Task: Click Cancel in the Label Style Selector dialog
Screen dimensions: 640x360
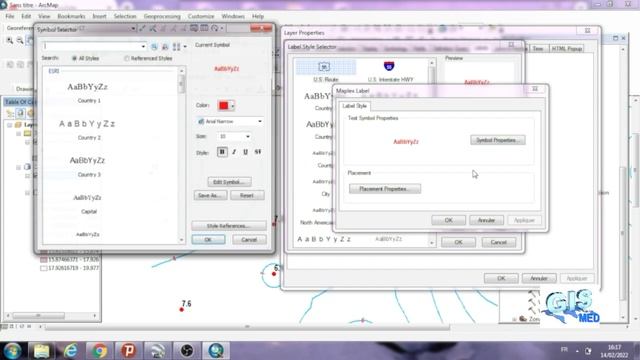Action: 498,242
